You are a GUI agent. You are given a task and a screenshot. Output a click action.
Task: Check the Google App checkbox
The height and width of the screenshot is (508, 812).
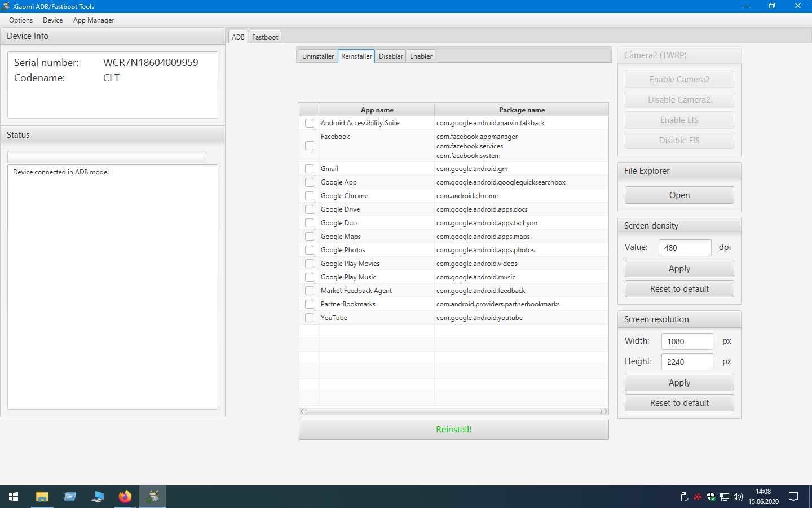tap(310, 182)
